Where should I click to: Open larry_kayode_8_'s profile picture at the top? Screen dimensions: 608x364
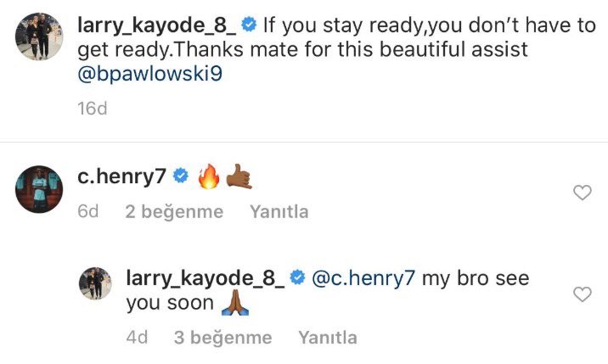tap(39, 36)
